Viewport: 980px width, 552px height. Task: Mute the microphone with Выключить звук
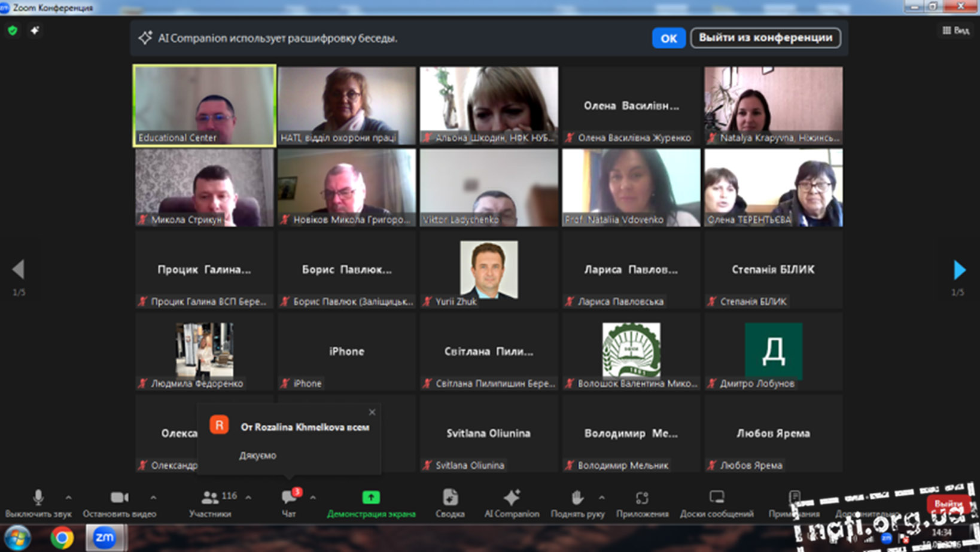(38, 503)
